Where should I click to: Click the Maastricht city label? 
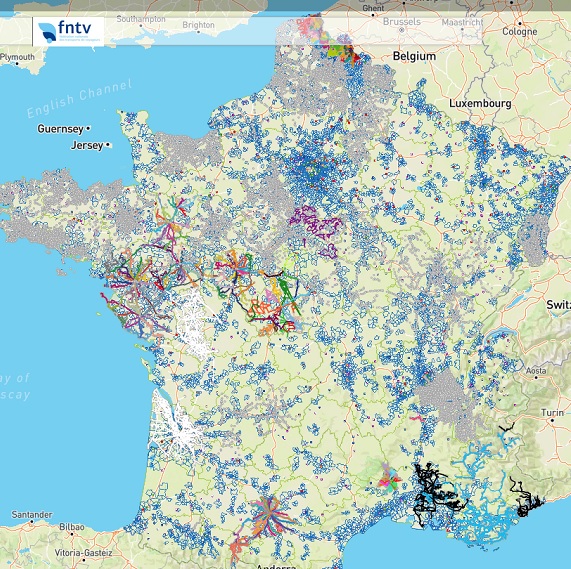point(462,23)
